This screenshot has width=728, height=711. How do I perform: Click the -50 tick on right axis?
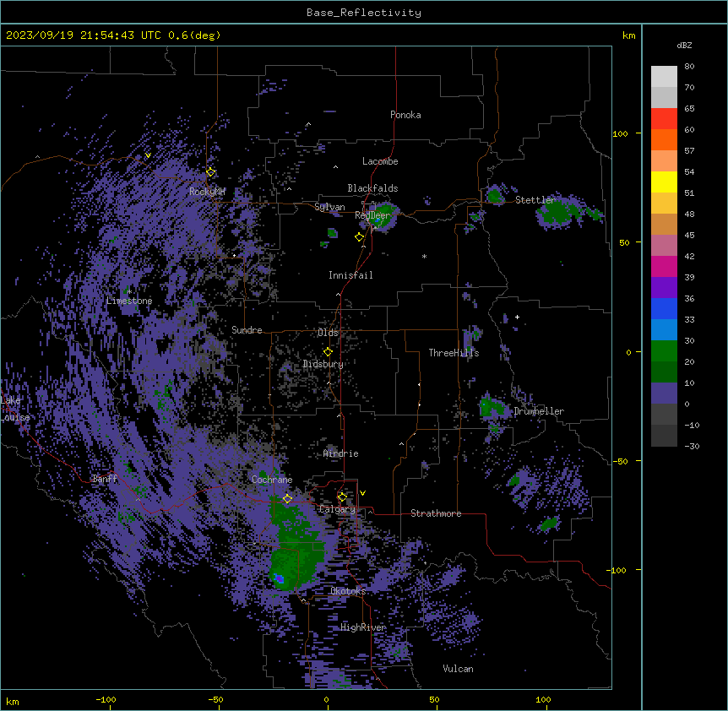click(620, 461)
